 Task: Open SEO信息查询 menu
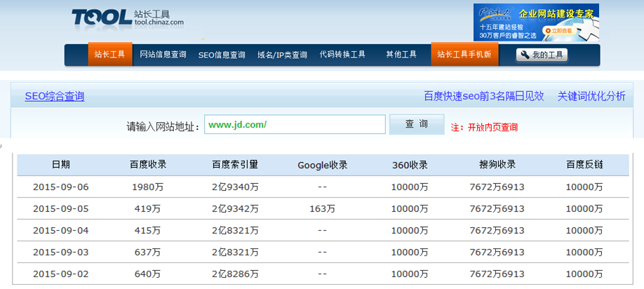pyautogui.click(x=222, y=55)
